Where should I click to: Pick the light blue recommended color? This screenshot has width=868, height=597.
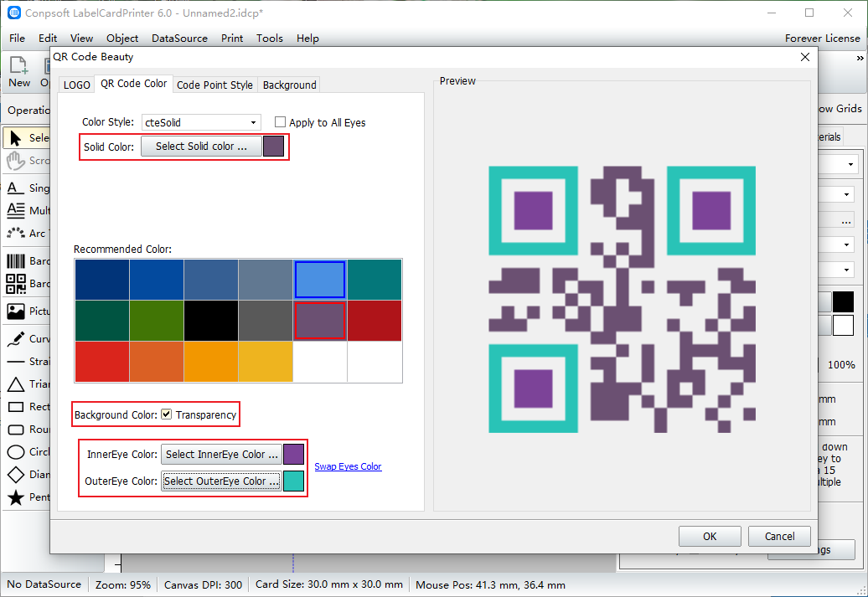tap(320, 280)
